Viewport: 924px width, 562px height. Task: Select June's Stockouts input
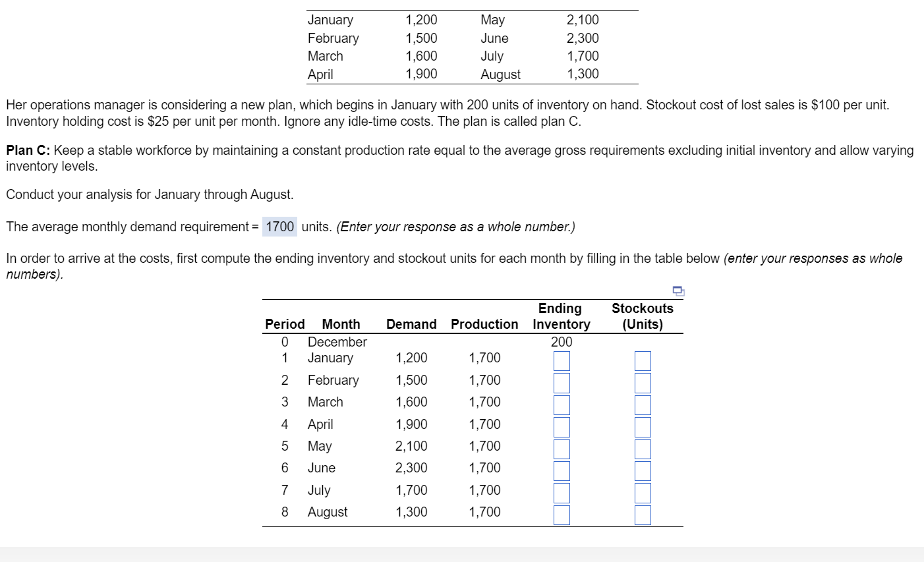coord(643,470)
